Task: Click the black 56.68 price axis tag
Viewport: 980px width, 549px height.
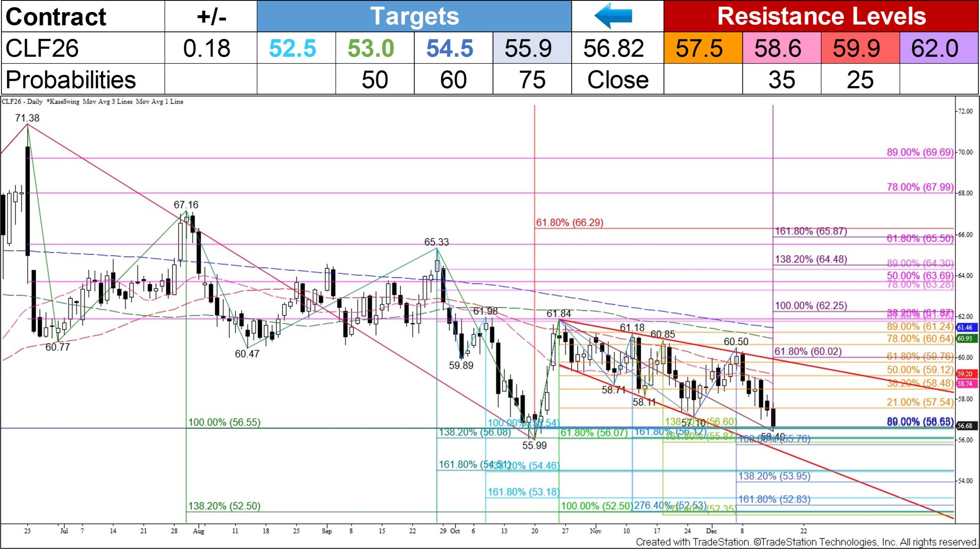Action: click(x=966, y=426)
